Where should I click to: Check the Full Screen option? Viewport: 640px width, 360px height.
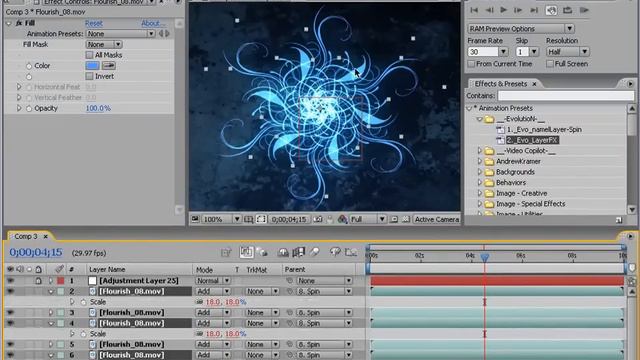pyautogui.click(x=550, y=64)
